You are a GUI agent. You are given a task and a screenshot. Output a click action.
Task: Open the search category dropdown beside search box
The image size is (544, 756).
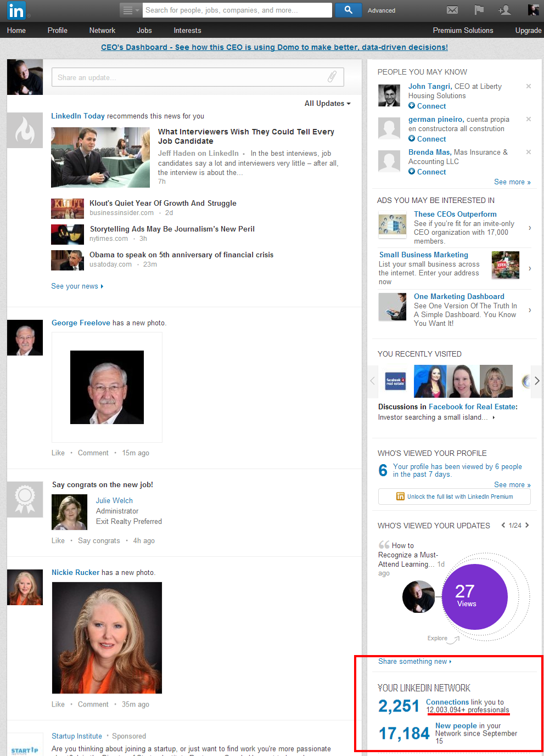point(131,10)
